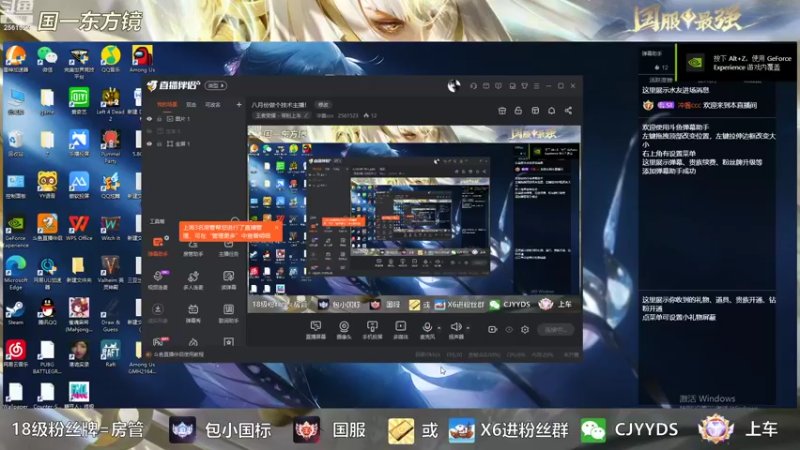Open WeChat desktop shortcut
The height and width of the screenshot is (450, 800).
click(x=47, y=59)
